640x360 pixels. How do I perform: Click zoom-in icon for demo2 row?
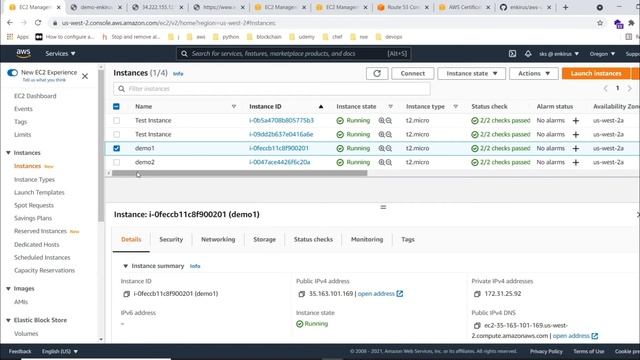pos(382,162)
